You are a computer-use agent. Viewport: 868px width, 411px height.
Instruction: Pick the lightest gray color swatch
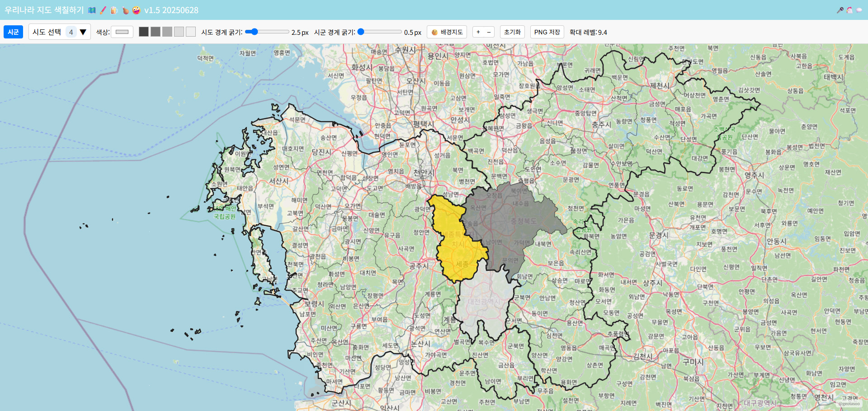(x=191, y=32)
